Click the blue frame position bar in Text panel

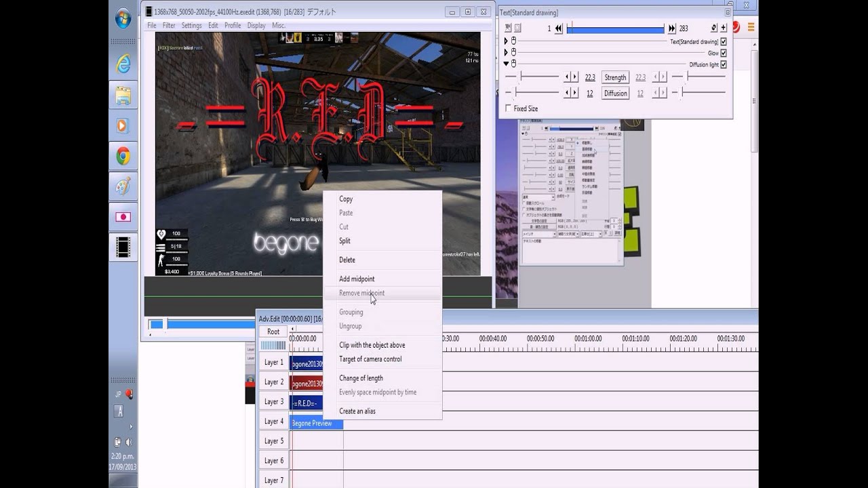pyautogui.click(x=615, y=28)
